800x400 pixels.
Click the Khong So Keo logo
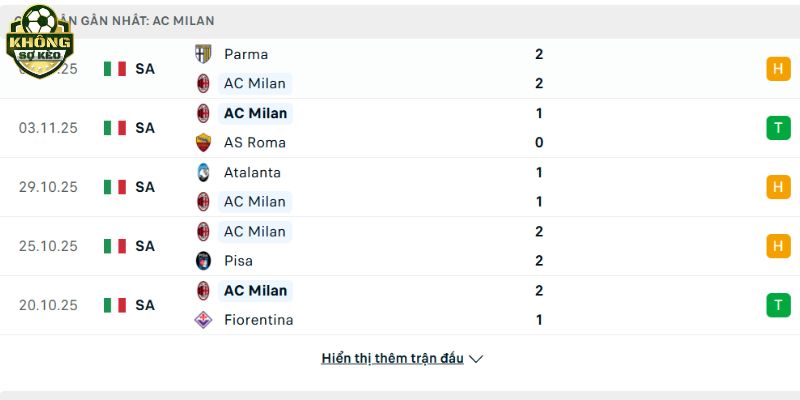point(40,38)
